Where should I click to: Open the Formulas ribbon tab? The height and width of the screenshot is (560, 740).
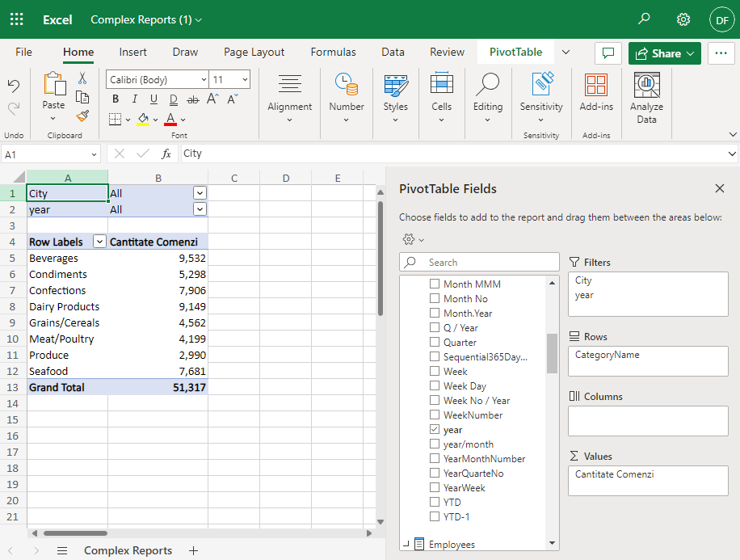point(333,52)
